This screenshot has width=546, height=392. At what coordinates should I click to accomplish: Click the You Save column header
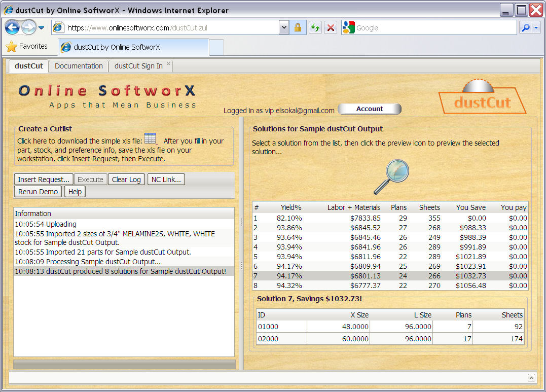[x=471, y=208]
